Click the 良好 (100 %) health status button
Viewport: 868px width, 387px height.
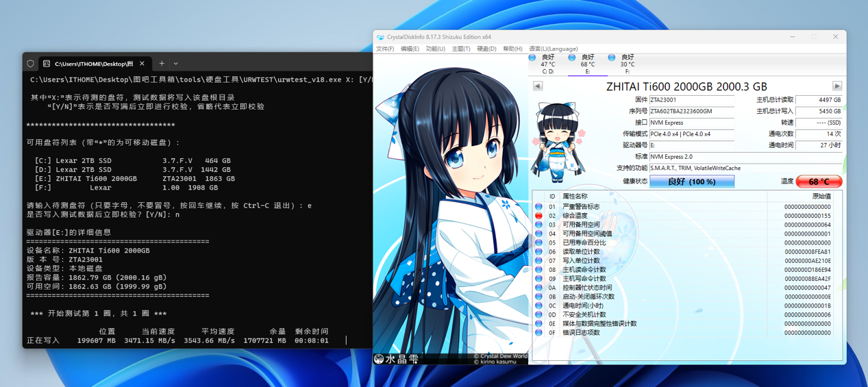[691, 182]
